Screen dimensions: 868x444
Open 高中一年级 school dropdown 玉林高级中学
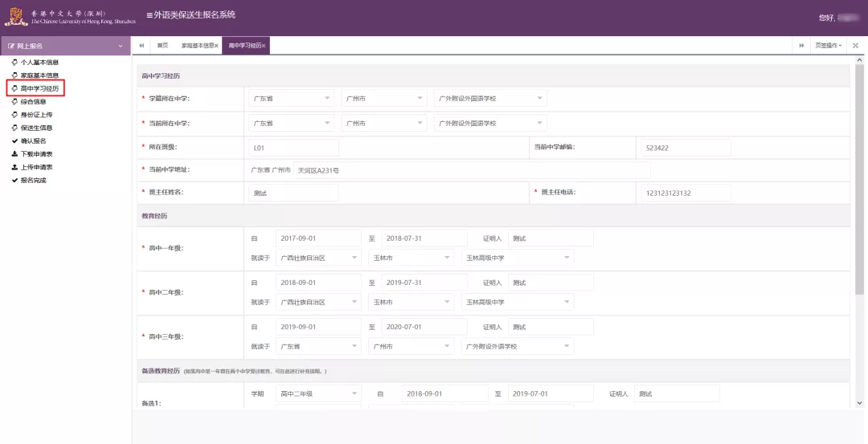coord(518,258)
